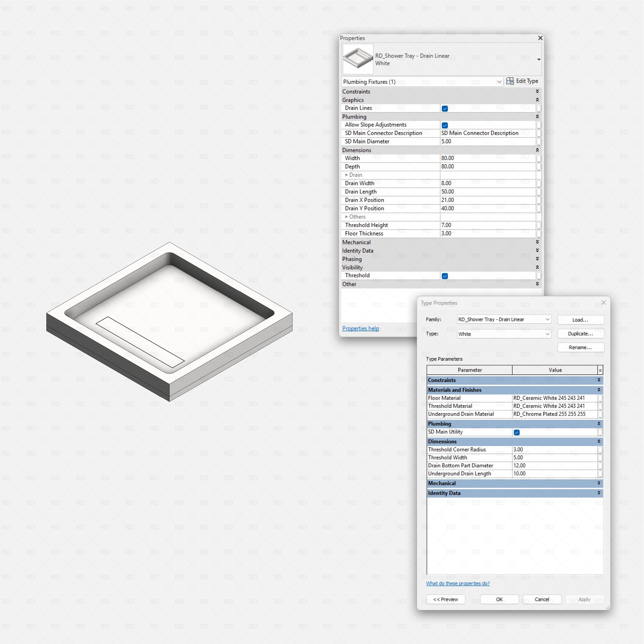Collapse the Plumbing group in Properties palette

click(537, 116)
